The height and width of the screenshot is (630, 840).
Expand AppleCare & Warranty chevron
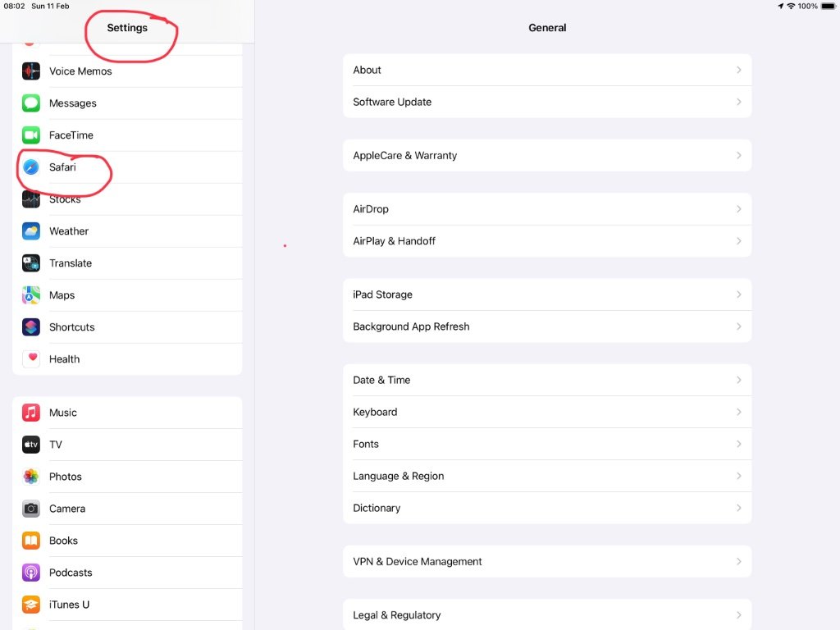pos(739,155)
